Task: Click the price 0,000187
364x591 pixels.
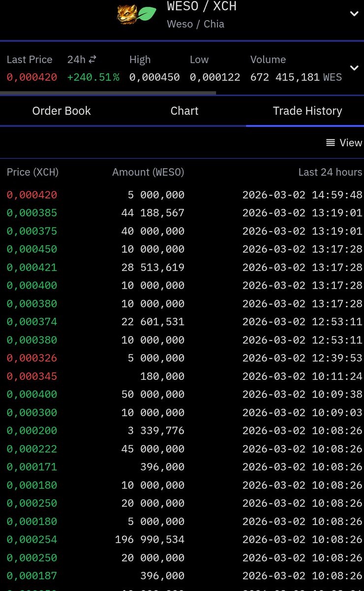Action: pos(32,576)
